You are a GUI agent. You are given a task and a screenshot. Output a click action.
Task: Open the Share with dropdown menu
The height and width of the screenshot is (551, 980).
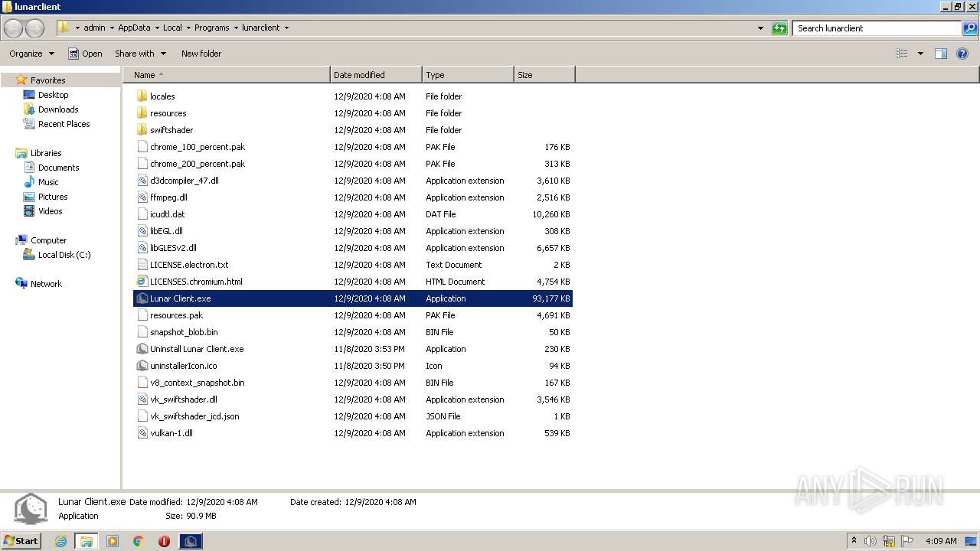(140, 54)
